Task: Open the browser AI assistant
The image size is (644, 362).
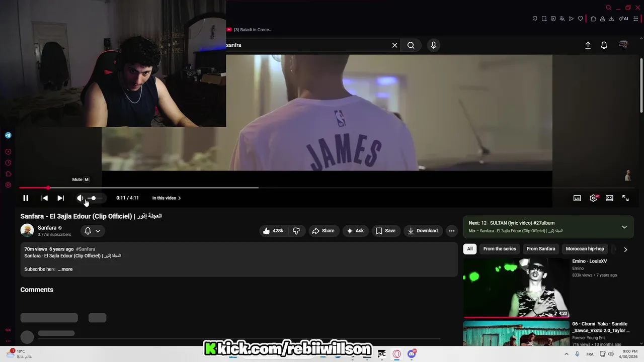Action: [623, 19]
